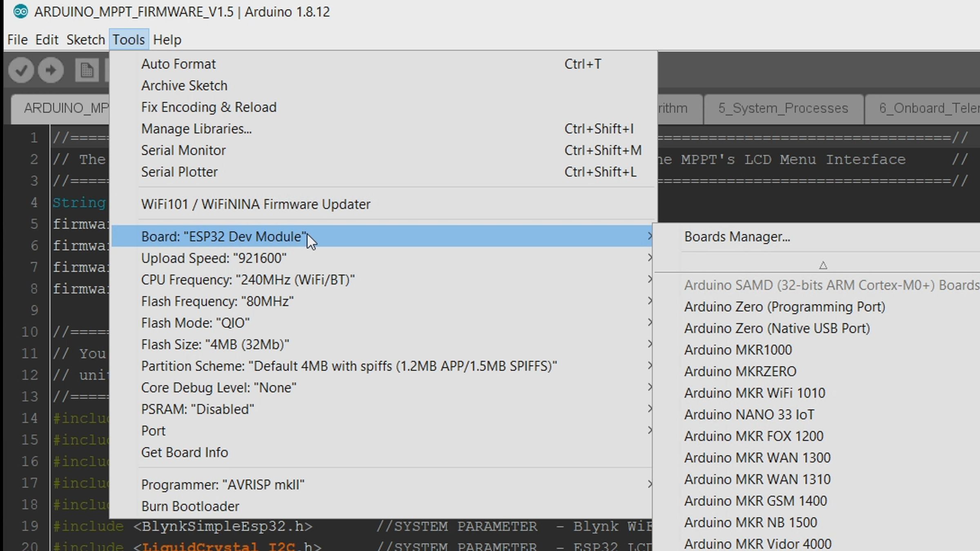Click 'MPPT's LCD Menu Interface' comment text
The width and height of the screenshot is (980, 551).
(x=793, y=160)
